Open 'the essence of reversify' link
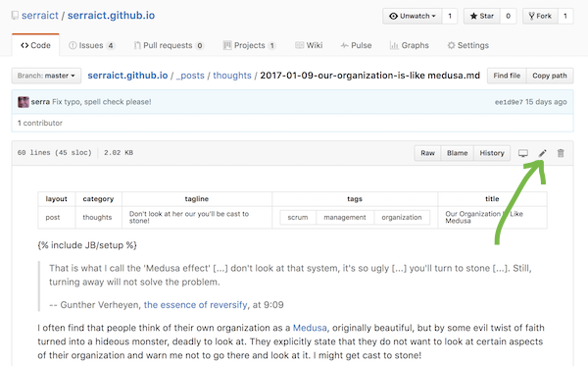The height and width of the screenshot is (366, 588). [195, 304]
